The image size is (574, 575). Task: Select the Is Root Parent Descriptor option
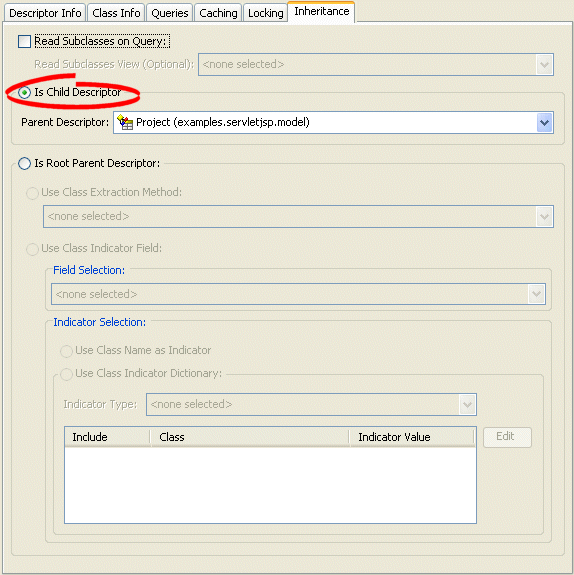(25, 164)
